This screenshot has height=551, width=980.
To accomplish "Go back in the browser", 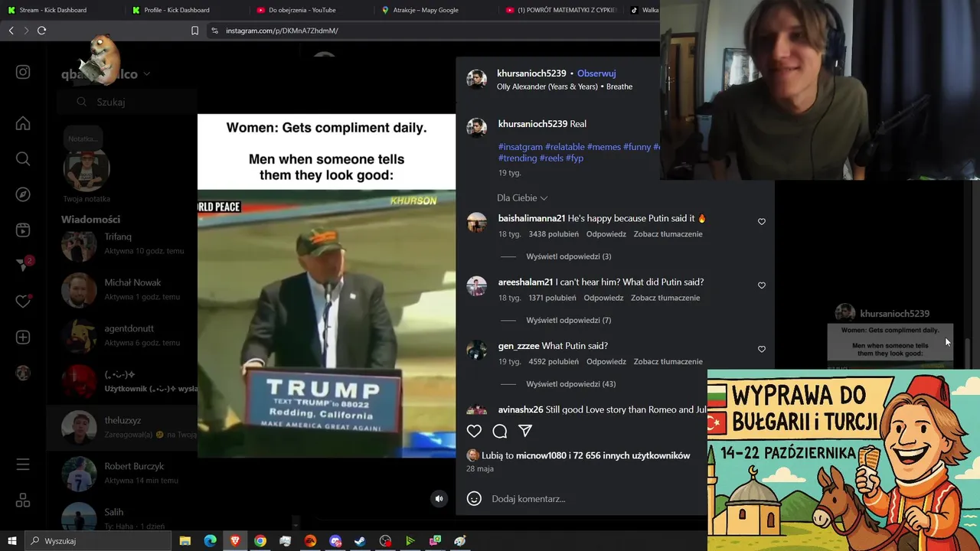I will point(11,30).
